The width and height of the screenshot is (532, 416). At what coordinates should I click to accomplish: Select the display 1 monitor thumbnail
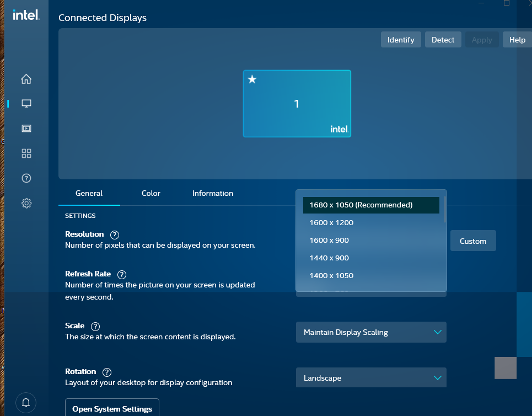pyautogui.click(x=297, y=104)
